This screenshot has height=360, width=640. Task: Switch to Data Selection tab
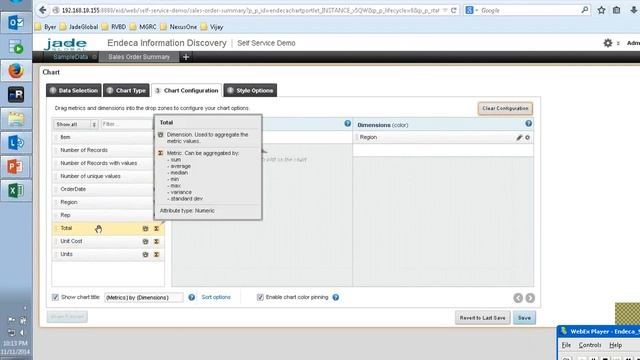pyautogui.click(x=74, y=91)
